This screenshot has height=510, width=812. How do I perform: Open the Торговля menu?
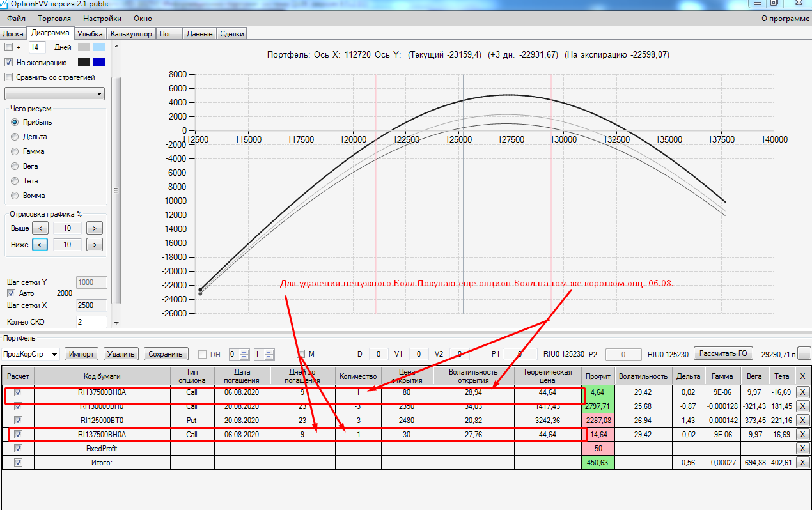54,19
